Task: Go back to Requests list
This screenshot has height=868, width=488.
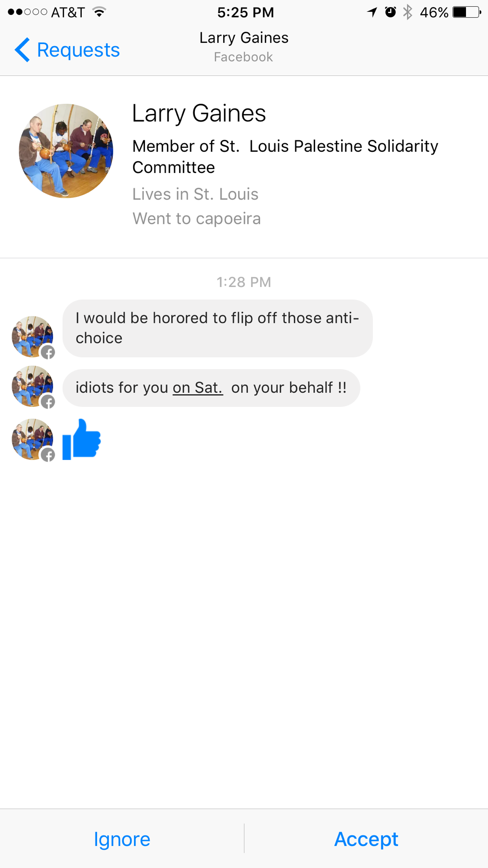Action: tap(67, 50)
